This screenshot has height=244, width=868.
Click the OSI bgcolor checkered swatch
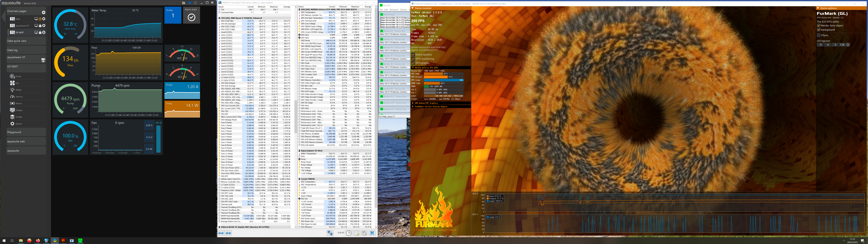(x=848, y=45)
